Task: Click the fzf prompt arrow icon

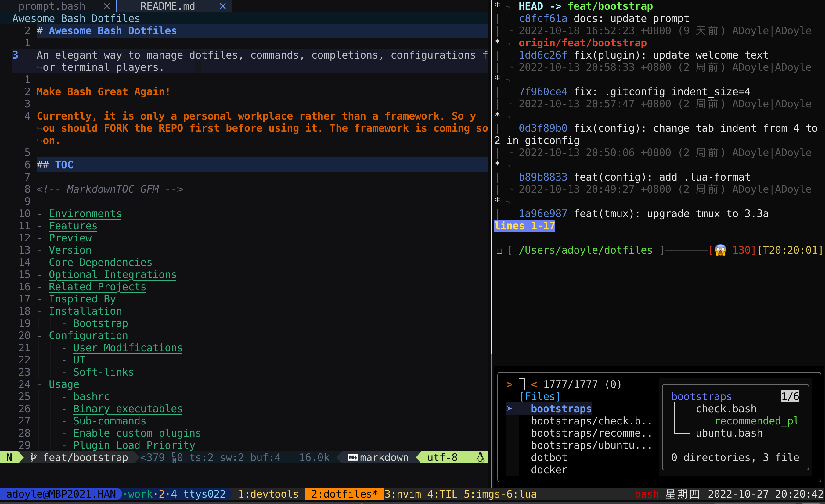Action: click(509, 384)
